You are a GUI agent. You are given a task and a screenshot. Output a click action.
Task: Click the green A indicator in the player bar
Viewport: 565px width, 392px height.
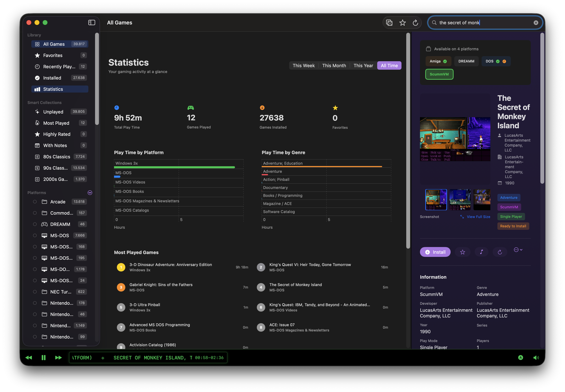pyautogui.click(x=520, y=357)
